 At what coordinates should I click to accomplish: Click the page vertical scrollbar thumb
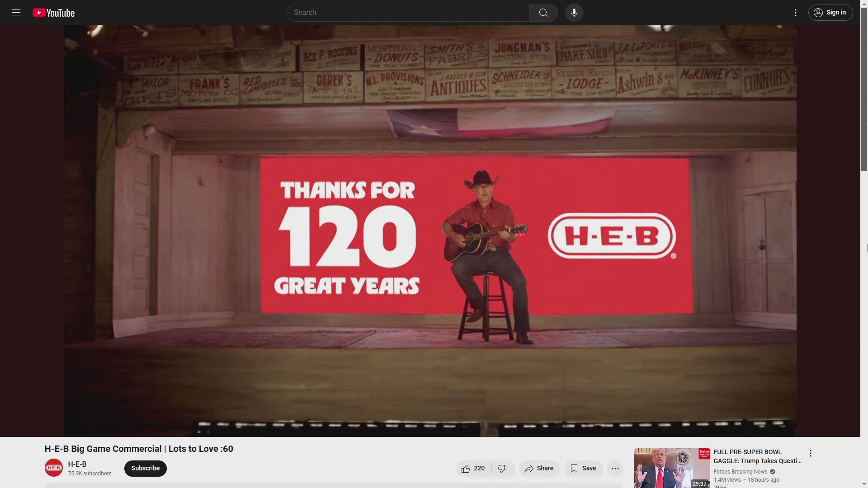click(x=864, y=89)
